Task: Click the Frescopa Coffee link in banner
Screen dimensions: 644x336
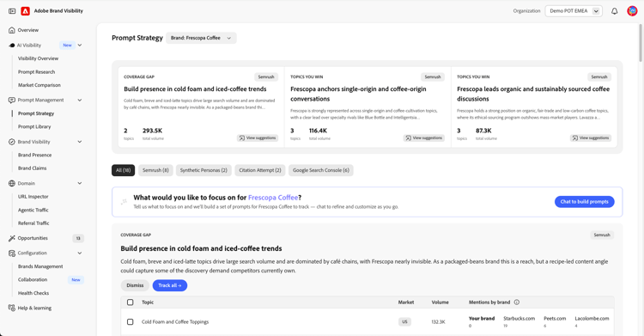Action: [273, 198]
